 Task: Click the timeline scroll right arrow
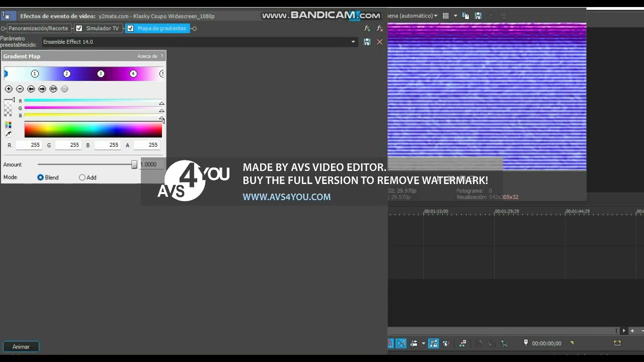pos(624,330)
